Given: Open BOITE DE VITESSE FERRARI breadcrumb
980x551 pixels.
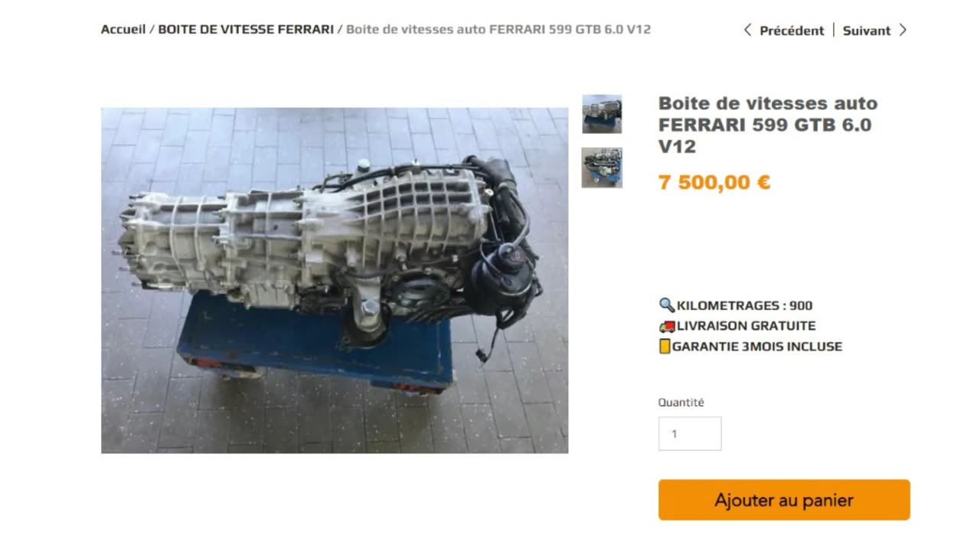Looking at the screenshot, I should click(x=246, y=29).
